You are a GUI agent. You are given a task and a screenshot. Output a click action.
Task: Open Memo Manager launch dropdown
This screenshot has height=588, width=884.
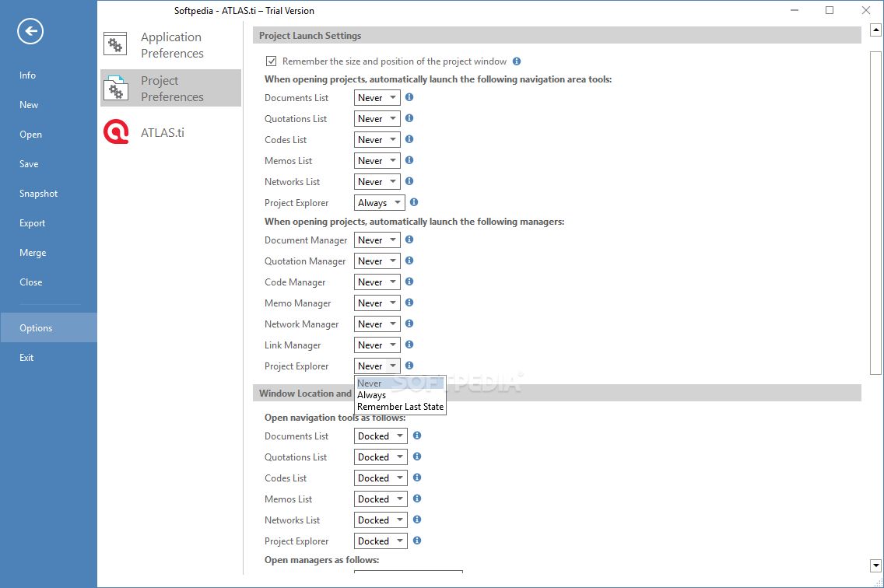click(x=377, y=303)
